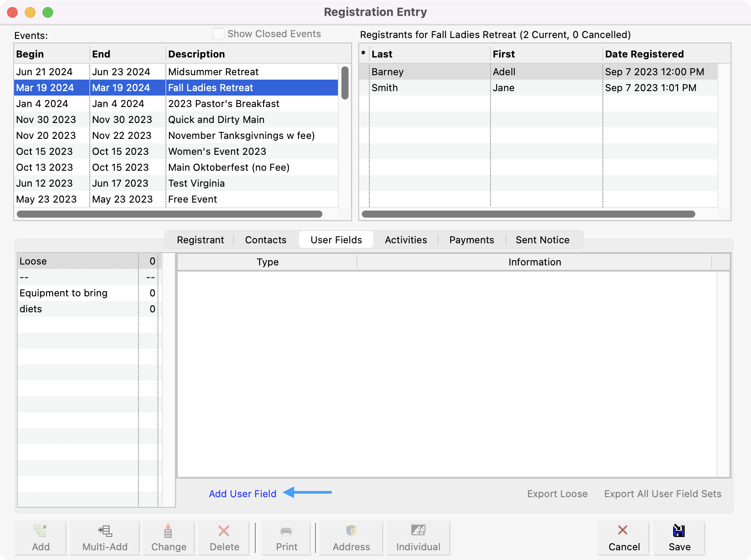This screenshot has height=560, width=751.
Task: Click the Multi-Add toolbar icon
Action: (105, 530)
